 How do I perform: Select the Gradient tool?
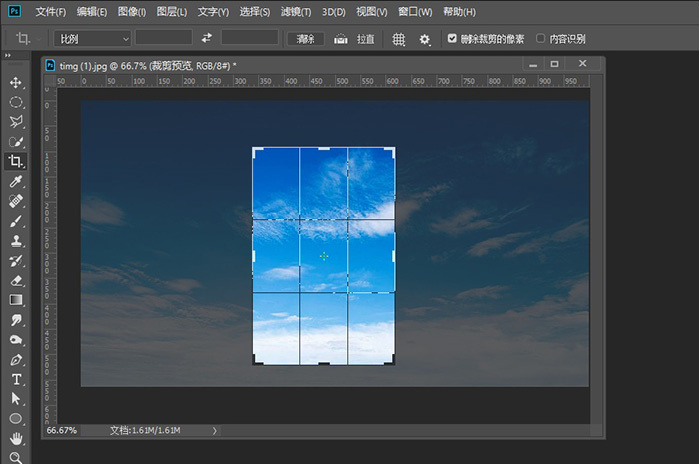tap(16, 300)
